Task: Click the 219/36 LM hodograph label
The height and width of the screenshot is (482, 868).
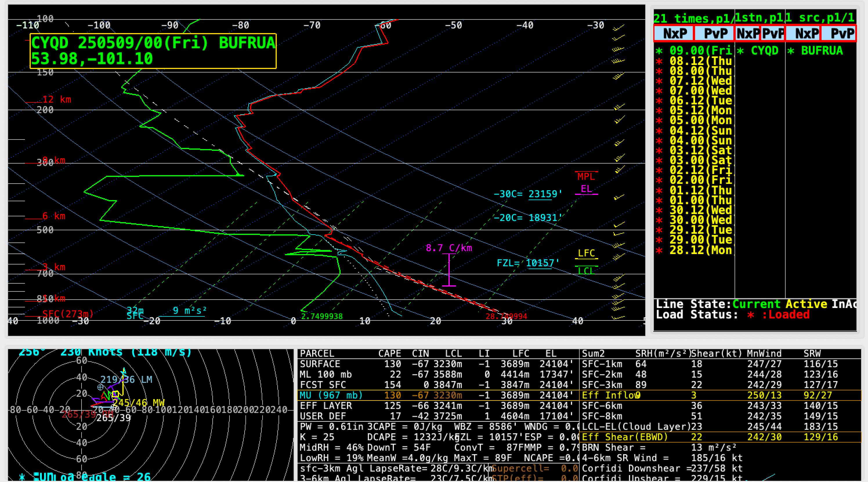Action: click(126, 380)
